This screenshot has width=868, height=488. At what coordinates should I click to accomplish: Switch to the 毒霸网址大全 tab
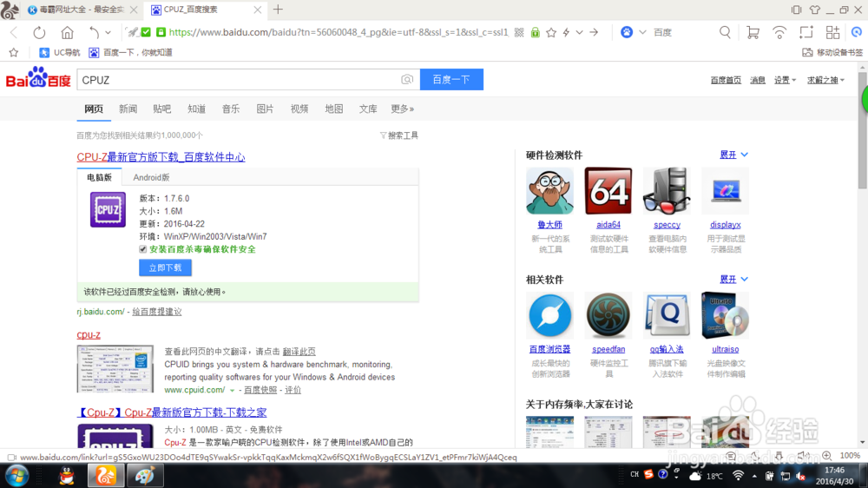pos(80,10)
